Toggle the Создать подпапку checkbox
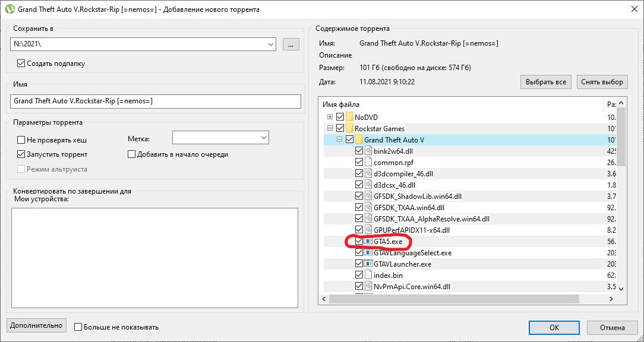The image size is (644, 342). (21, 64)
